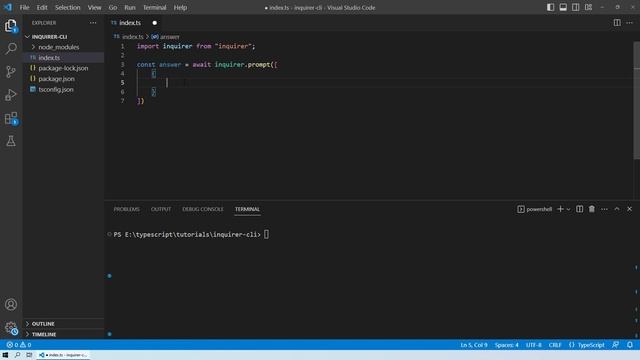Viewport: 640px width, 360px height.
Task: Open Windows taskbar search icon
Action: click(x=17, y=355)
